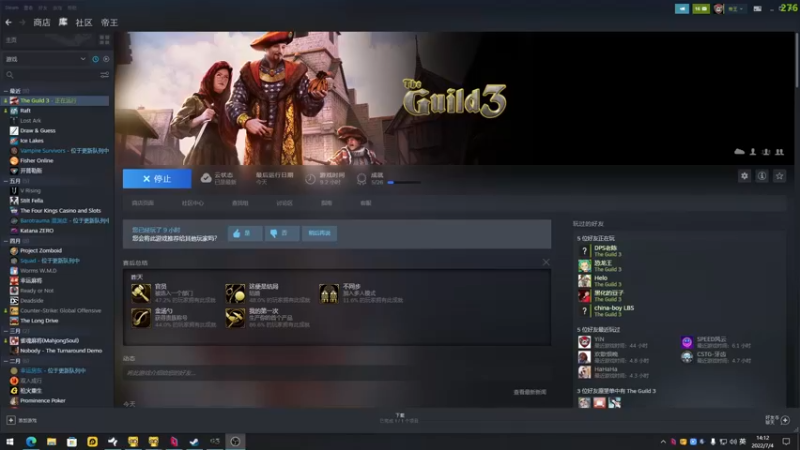Click the thumbs-down not recommend button

click(x=282, y=233)
